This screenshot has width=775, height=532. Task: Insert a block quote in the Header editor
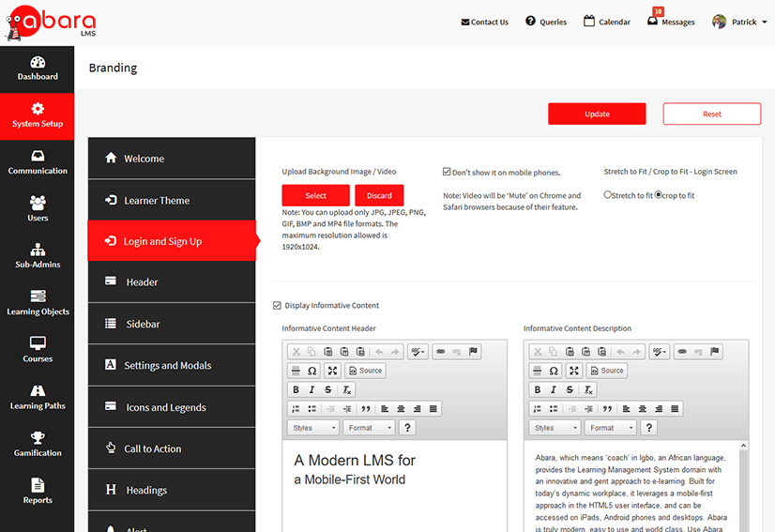pyautogui.click(x=366, y=408)
